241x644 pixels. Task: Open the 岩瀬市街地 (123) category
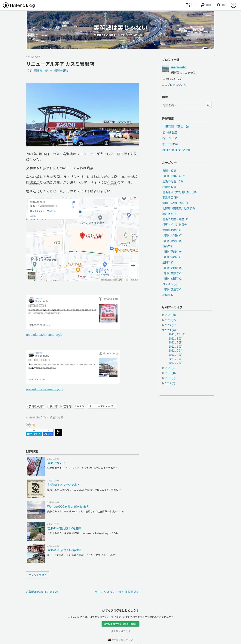click(x=172, y=181)
